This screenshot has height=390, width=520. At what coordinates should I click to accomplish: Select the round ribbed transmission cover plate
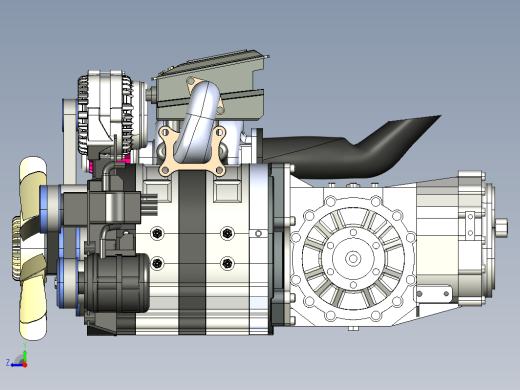(353, 258)
